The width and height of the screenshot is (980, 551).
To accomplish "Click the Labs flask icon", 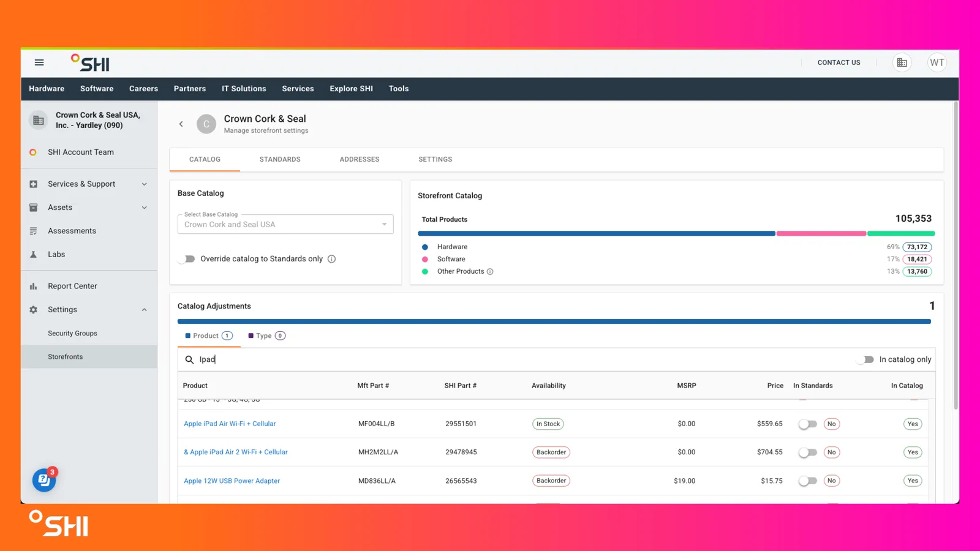I will pyautogui.click(x=33, y=255).
